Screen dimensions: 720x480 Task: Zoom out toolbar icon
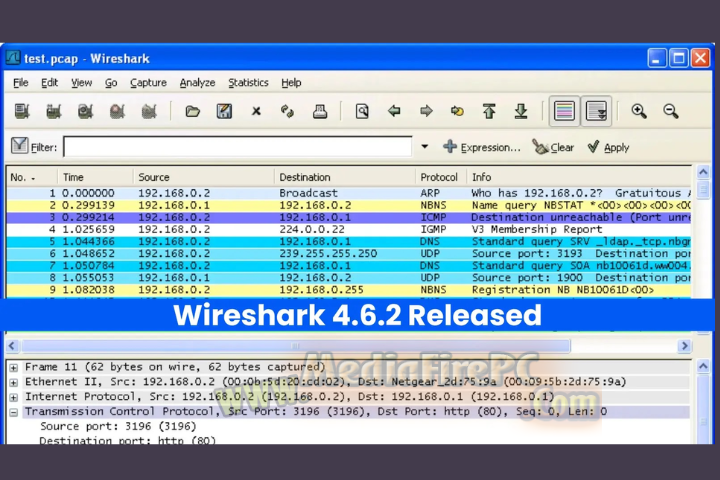click(670, 111)
